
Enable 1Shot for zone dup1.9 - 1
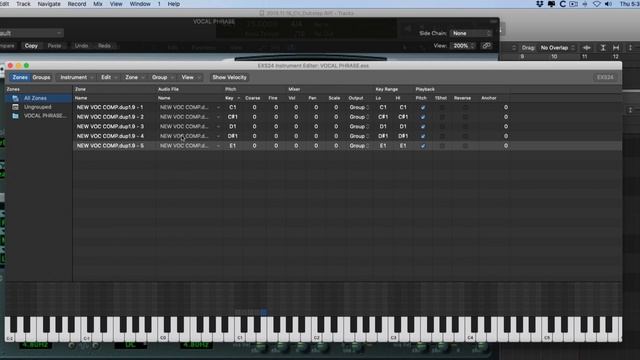tap(442, 107)
